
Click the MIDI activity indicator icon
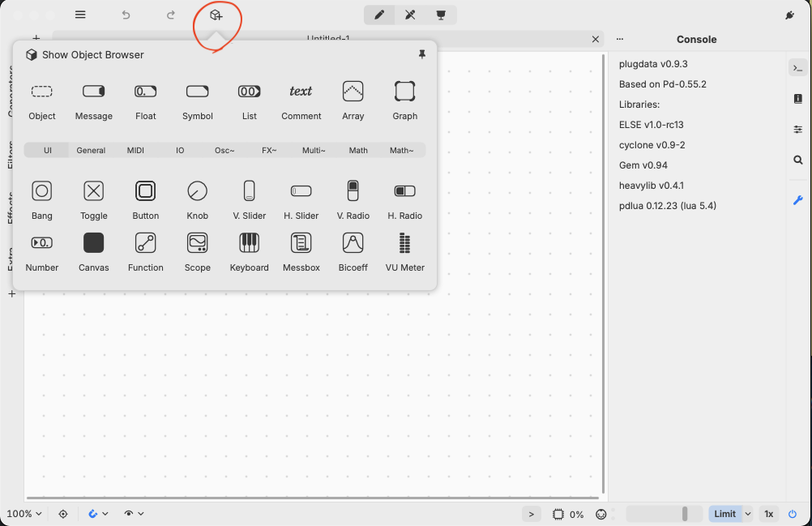coord(600,514)
